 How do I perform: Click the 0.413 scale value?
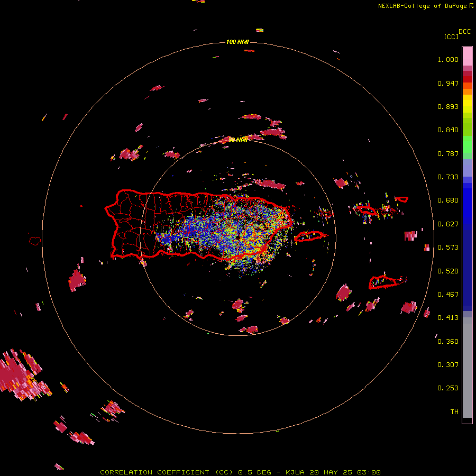point(448,318)
